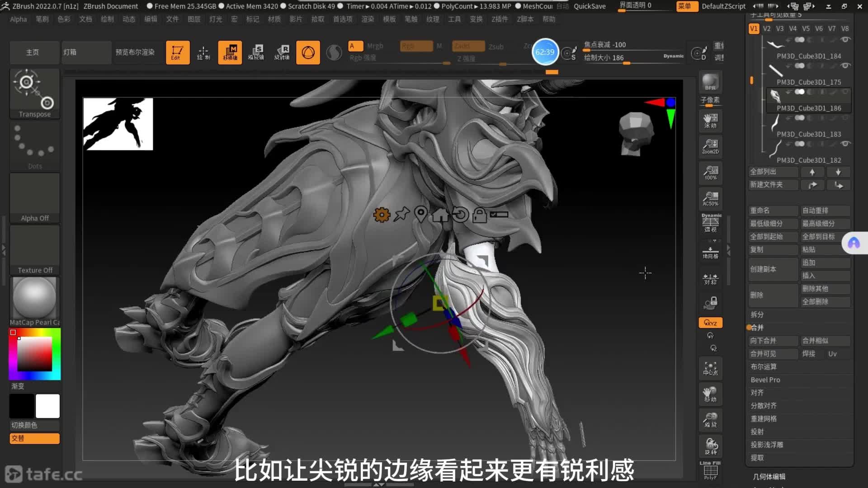
Task: Activate the Edit mode button
Action: [177, 52]
